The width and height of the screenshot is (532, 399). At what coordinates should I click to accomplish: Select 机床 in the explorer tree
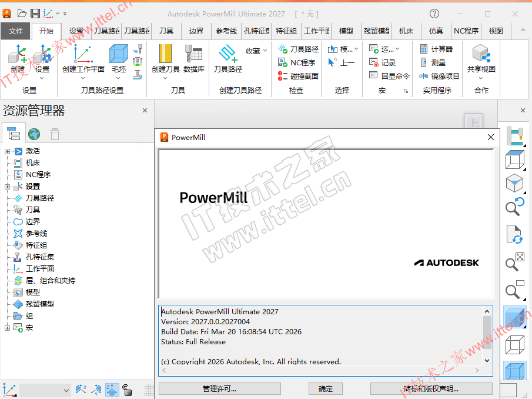(x=27, y=163)
